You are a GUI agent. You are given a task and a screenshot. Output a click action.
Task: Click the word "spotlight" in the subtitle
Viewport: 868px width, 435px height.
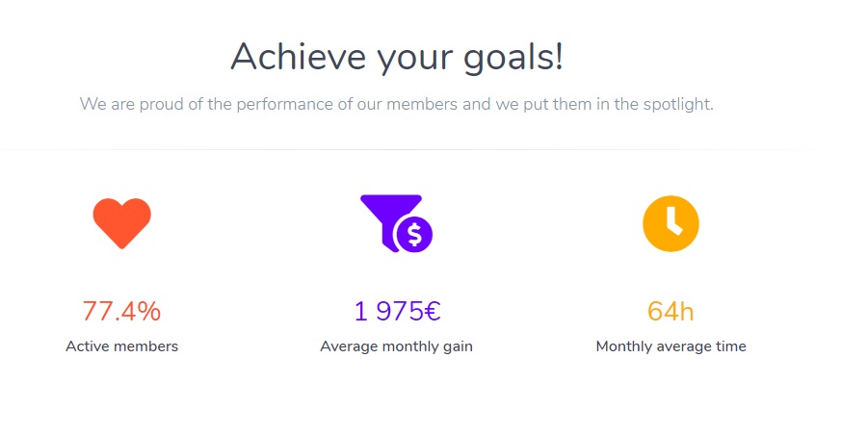pyautogui.click(x=677, y=104)
